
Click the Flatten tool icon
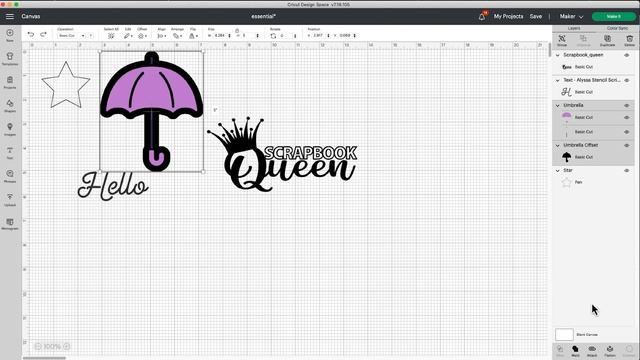(610, 350)
